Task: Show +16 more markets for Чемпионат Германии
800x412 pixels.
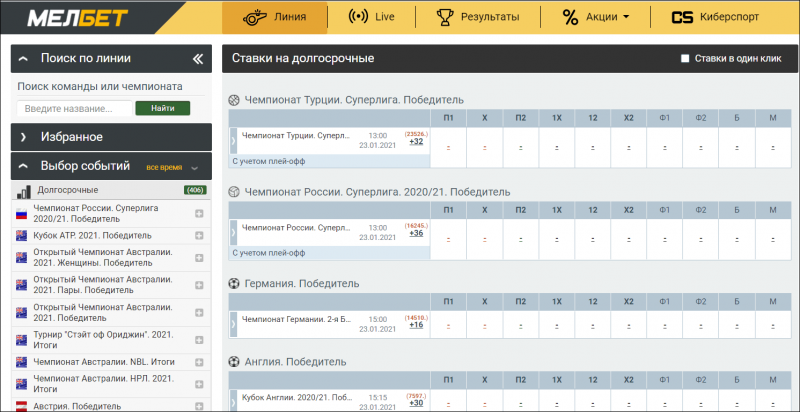Action: 416,324
